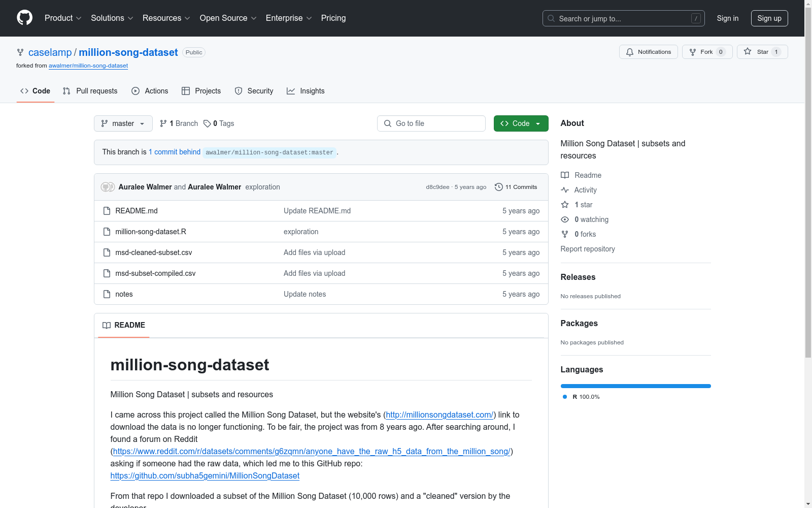This screenshot has height=508, width=812.
Task: Expand the Solutions menu
Action: tap(112, 18)
